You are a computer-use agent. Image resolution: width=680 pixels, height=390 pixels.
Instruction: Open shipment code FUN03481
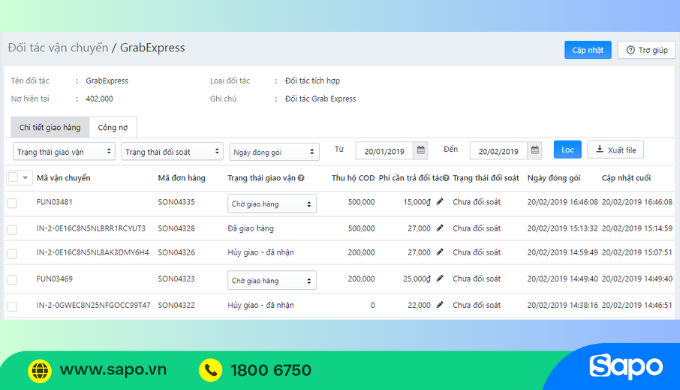tap(55, 202)
